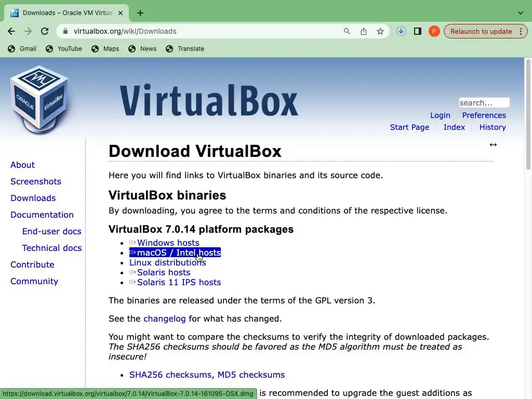Open Contribute in the sidebar
Viewport: 532px width, 399px height.
click(32, 264)
